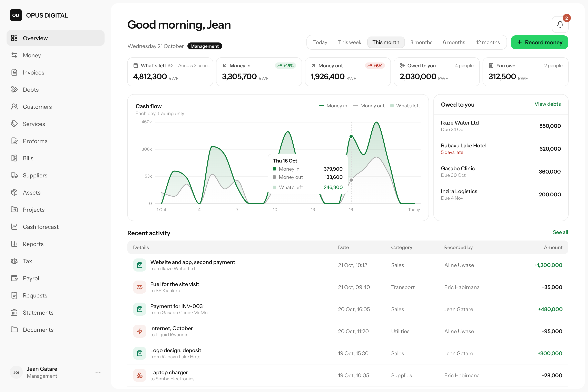
Task: Select the Assets box icon
Action: [x=14, y=192]
